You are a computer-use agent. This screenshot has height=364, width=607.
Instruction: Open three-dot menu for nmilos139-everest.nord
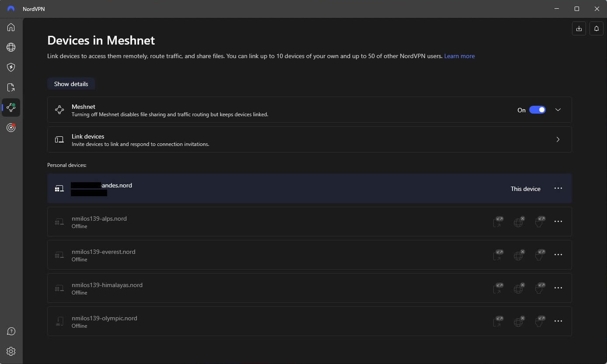pyautogui.click(x=558, y=255)
